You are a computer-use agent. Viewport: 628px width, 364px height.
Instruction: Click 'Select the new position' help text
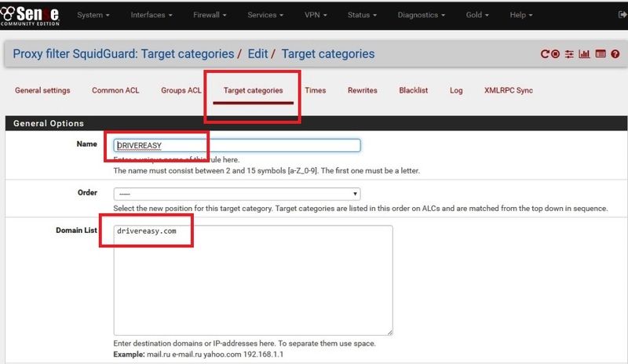point(360,208)
